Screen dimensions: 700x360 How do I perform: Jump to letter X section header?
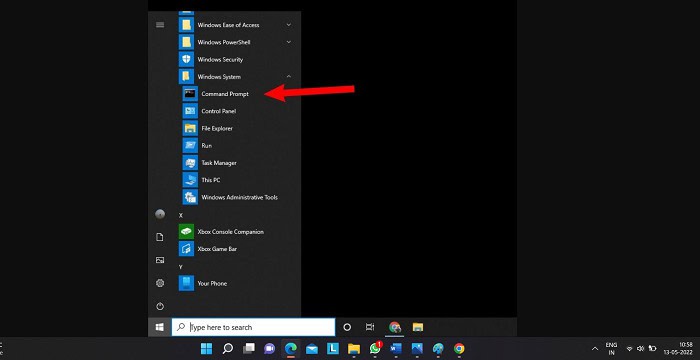[181, 215]
